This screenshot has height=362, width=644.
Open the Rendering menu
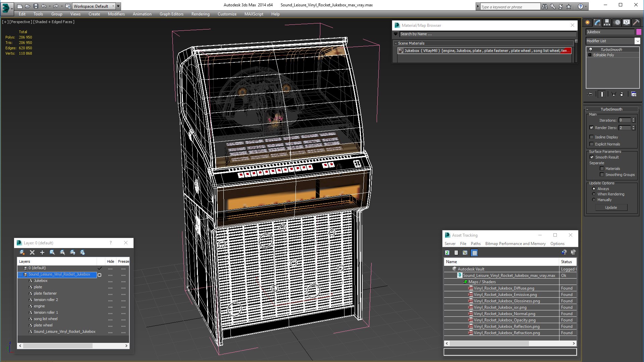click(200, 14)
